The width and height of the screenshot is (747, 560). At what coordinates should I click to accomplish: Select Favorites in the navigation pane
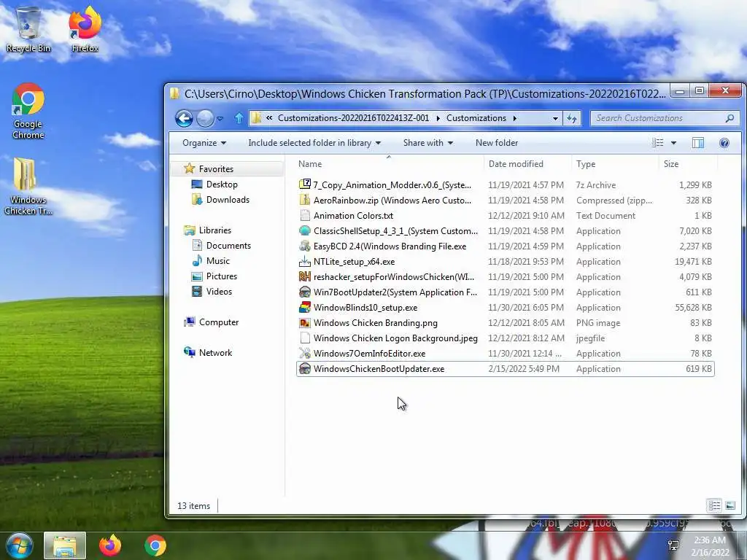click(x=216, y=169)
